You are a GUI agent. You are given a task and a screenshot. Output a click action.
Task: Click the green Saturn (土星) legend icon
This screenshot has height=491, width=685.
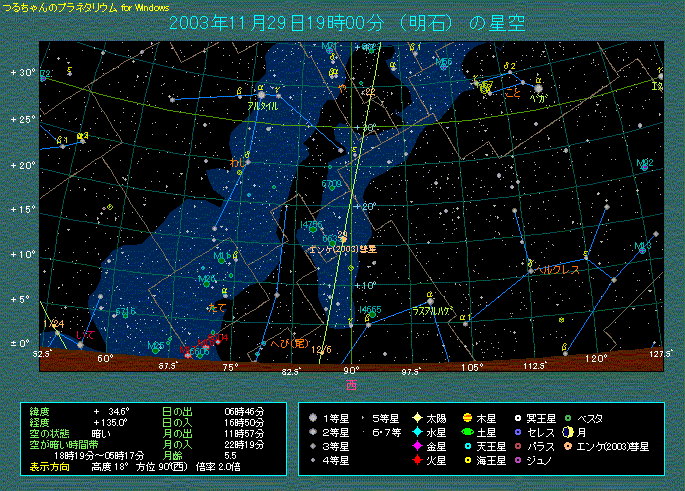467,431
